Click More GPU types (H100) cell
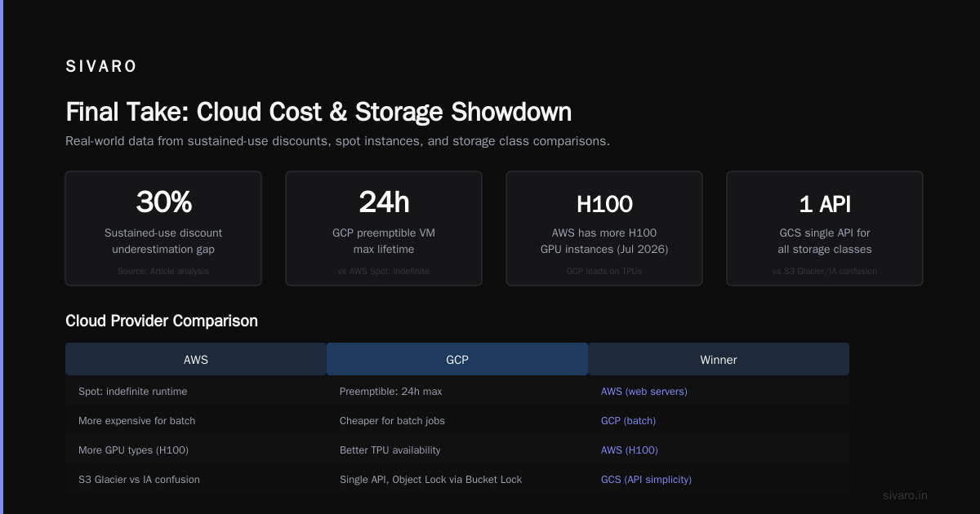Screen dimensions: 980x514 [x=134, y=450]
